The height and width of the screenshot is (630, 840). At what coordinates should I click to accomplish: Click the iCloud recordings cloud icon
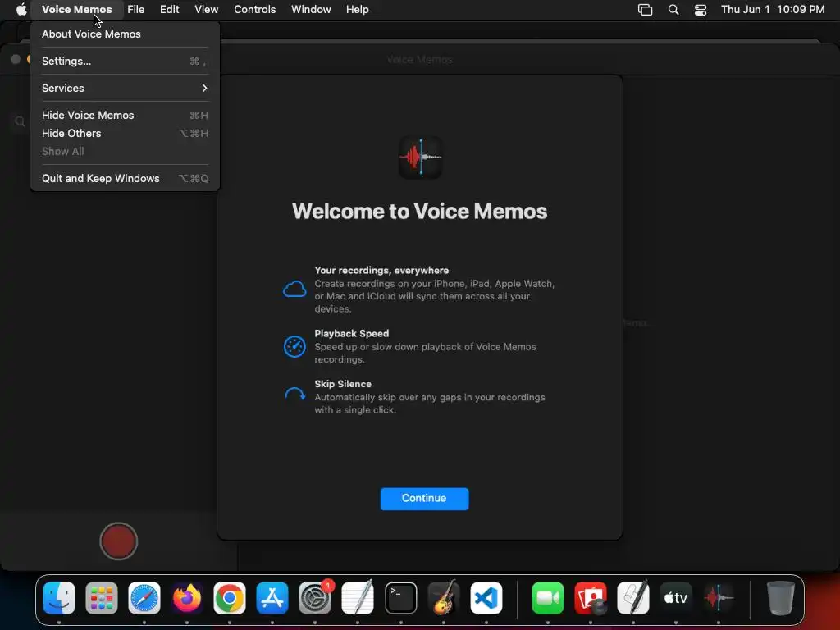[294, 289]
